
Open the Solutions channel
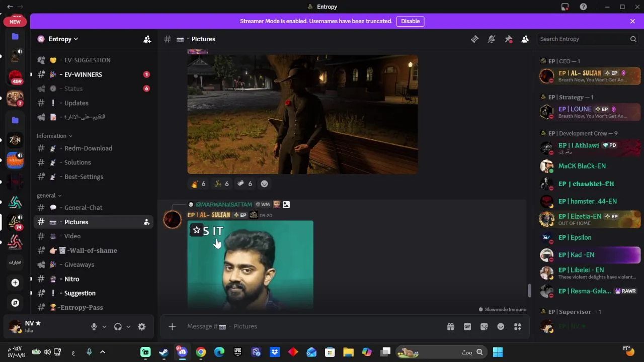[x=94, y=162]
